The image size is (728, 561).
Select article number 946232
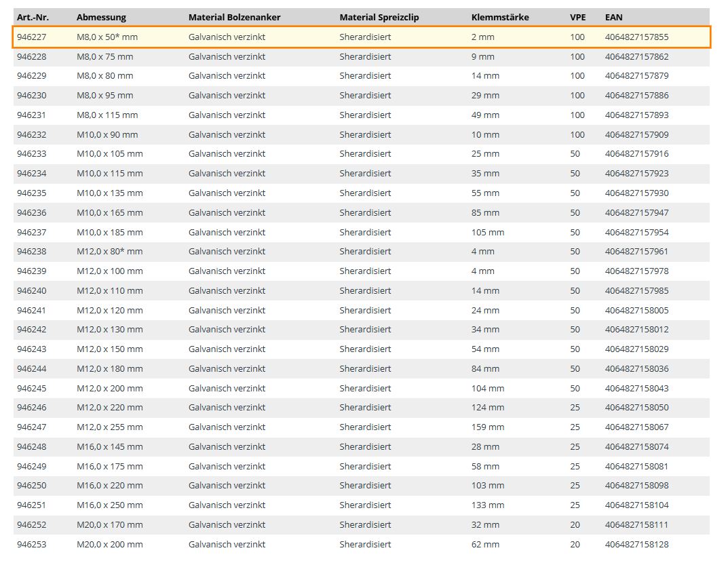(x=32, y=134)
